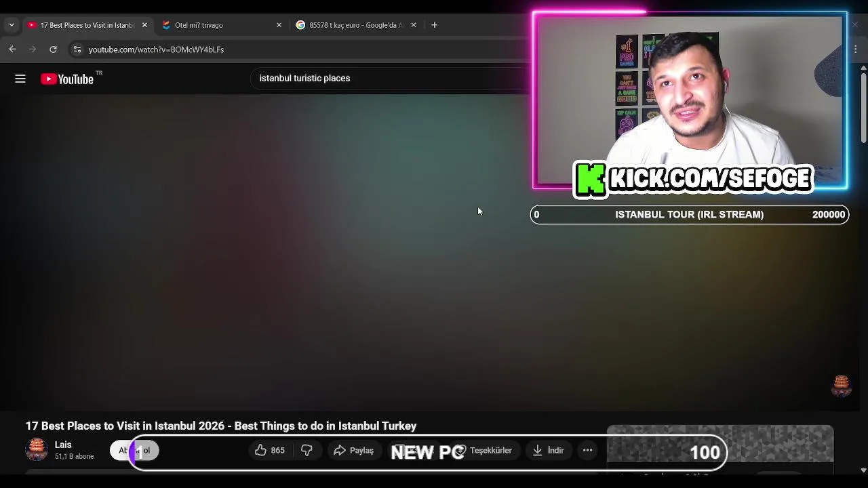Open the tab search chevron in Chrome
868x488 pixels.
pos(12,25)
